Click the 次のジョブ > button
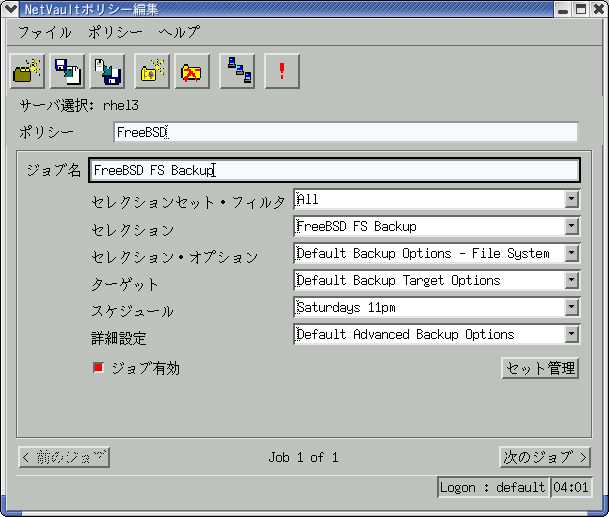 [545, 457]
